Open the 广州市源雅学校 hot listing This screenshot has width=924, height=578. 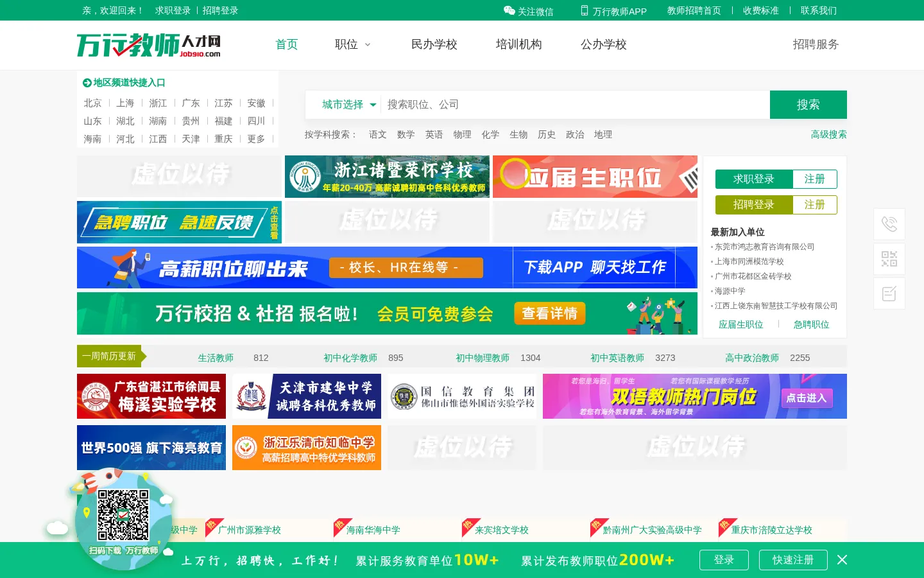point(250,530)
